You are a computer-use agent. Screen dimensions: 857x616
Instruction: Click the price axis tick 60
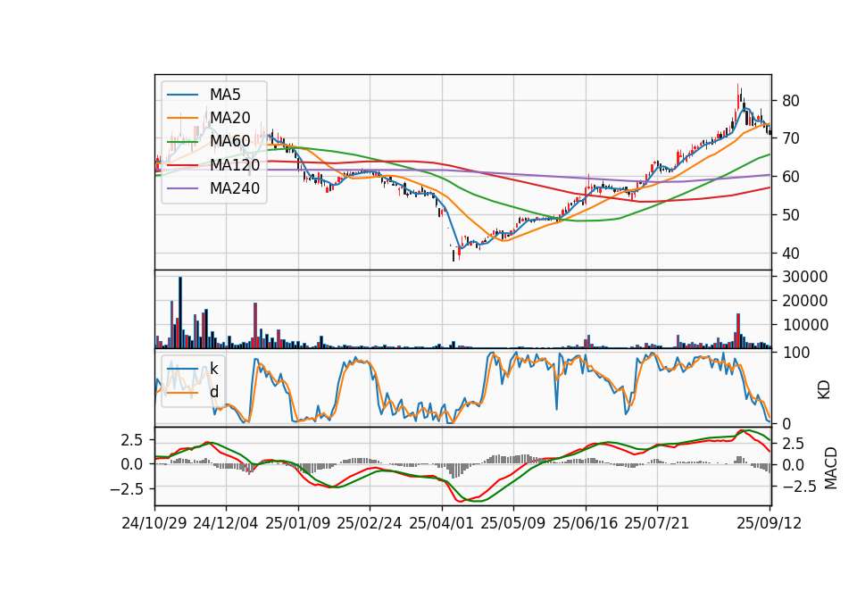click(x=791, y=177)
